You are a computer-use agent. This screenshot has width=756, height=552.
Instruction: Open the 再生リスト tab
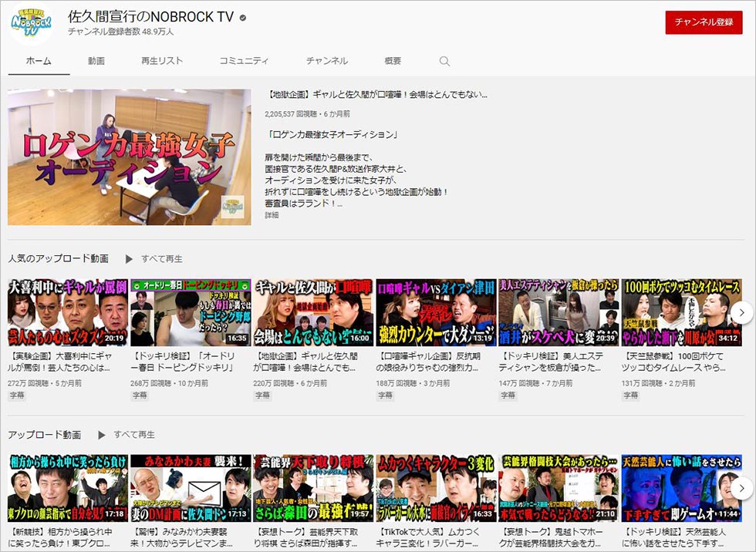pyautogui.click(x=162, y=61)
